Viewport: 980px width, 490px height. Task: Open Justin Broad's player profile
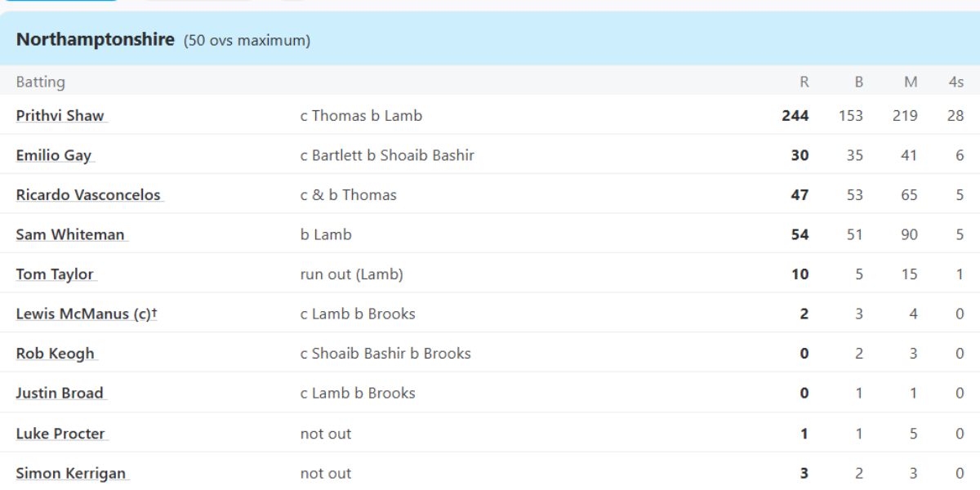coord(60,393)
